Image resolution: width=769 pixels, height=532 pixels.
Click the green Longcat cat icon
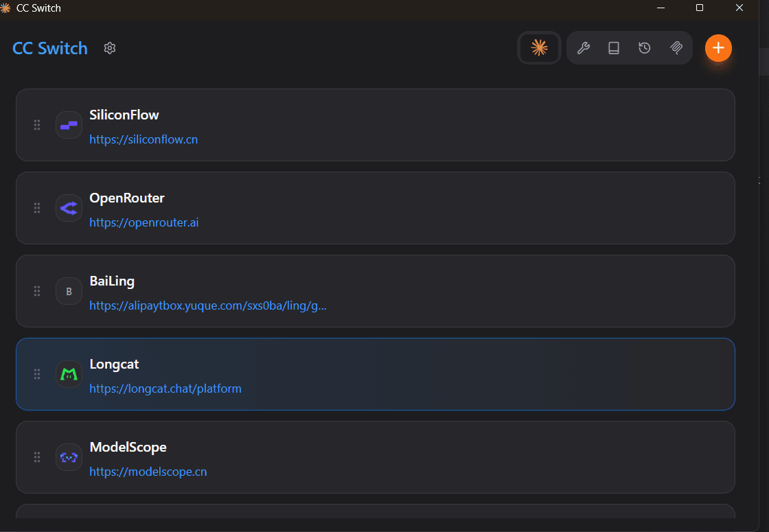click(x=69, y=375)
